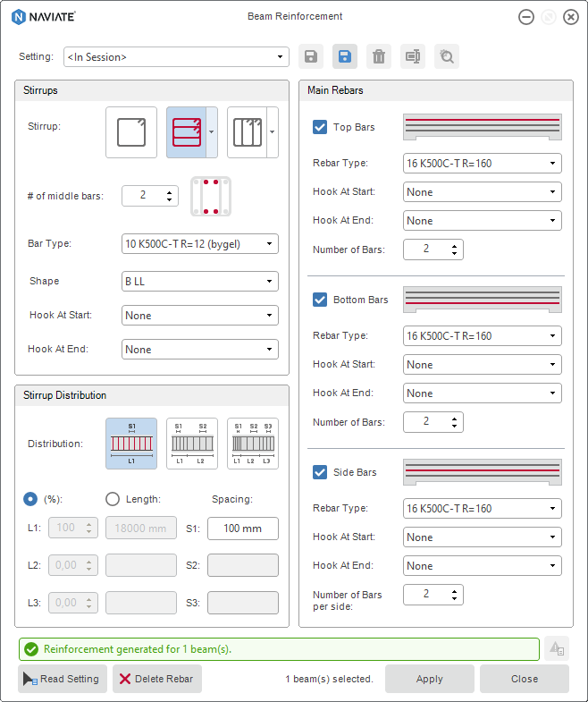Click the Read Setting button
This screenshot has height=702, width=588.
pos(62,679)
